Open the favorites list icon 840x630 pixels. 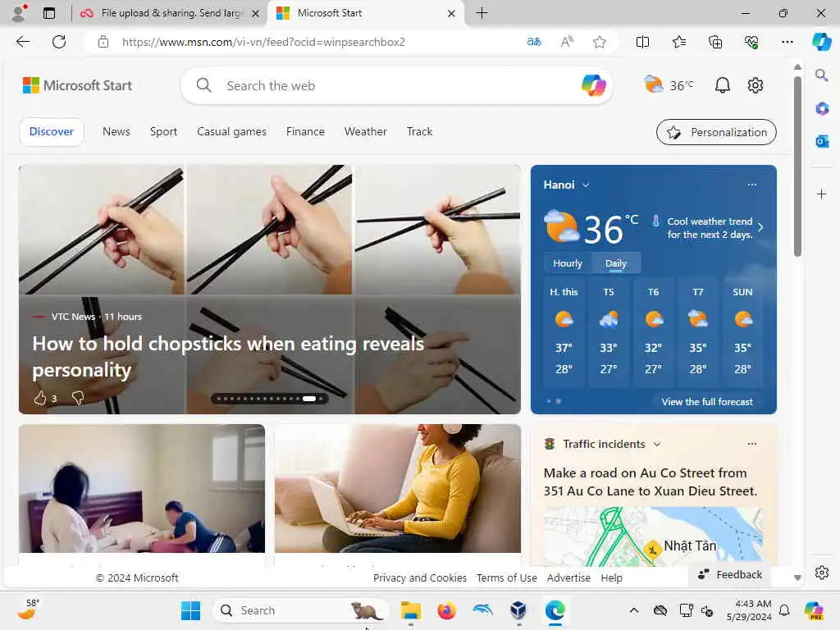click(x=678, y=42)
